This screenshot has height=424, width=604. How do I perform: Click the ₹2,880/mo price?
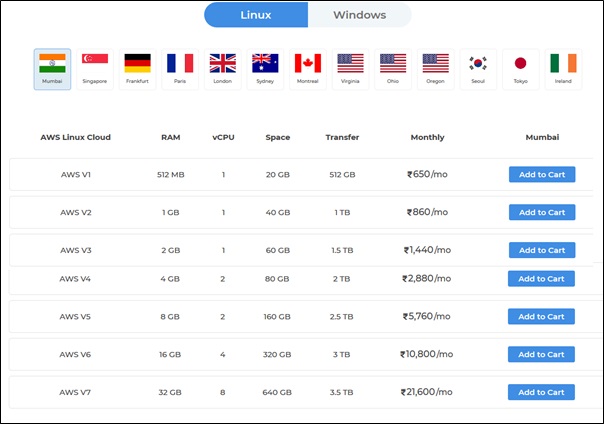426,278
